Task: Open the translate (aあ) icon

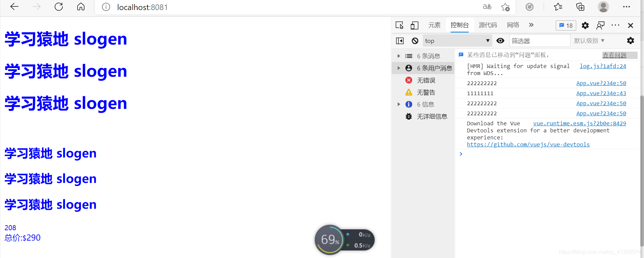Action: (x=487, y=7)
